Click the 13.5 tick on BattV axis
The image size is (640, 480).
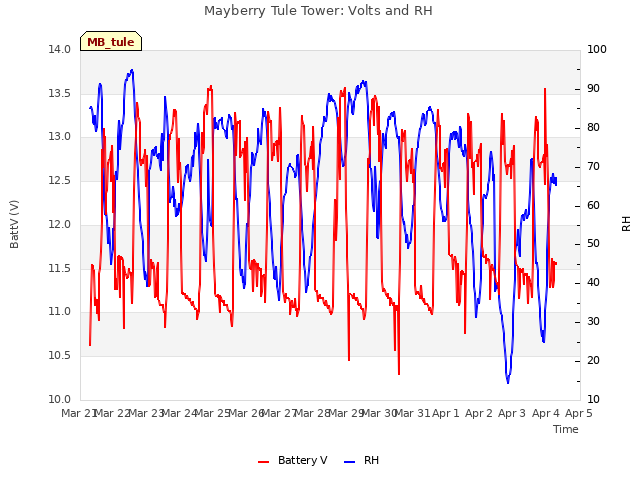tap(59, 93)
